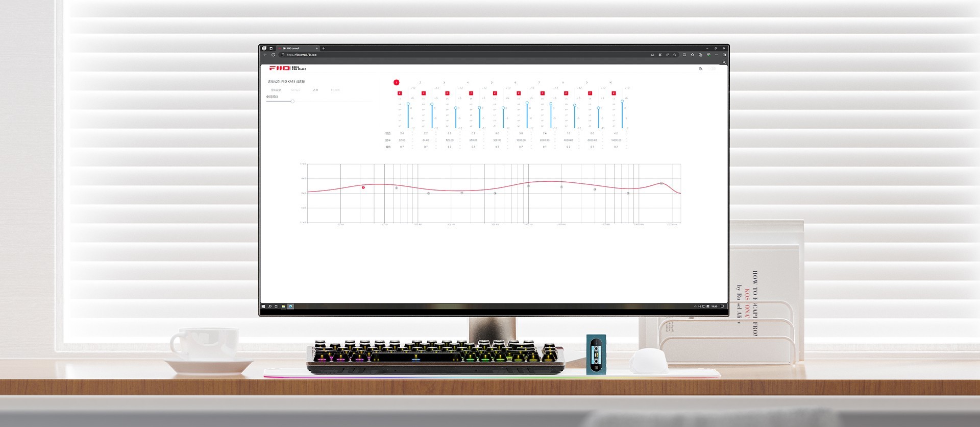Select EQ band 2
Viewport: 980px width, 427px height.
click(x=420, y=82)
